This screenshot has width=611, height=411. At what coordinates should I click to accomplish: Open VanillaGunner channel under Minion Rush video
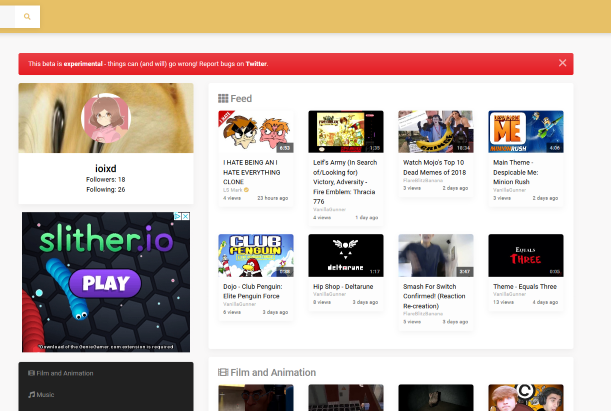point(509,190)
